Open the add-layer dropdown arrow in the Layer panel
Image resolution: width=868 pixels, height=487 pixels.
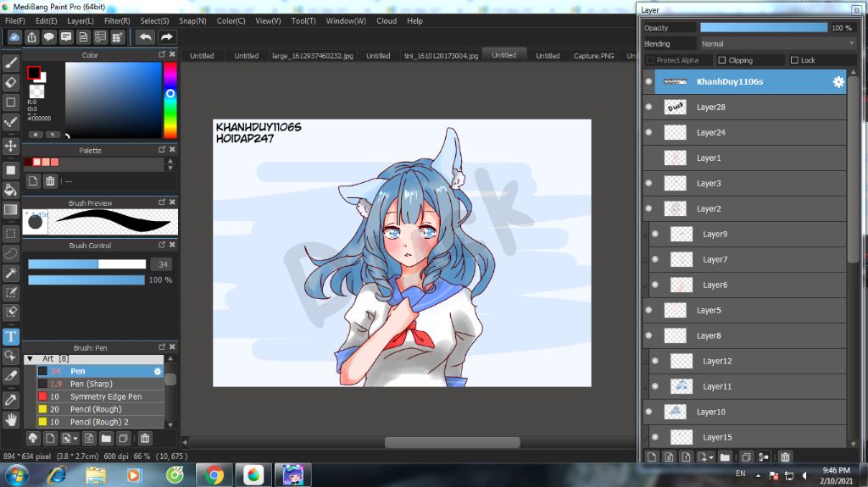point(711,457)
